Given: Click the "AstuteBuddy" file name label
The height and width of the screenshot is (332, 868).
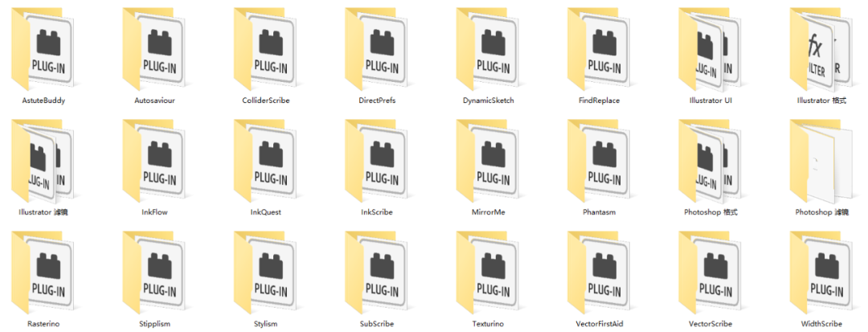Looking at the screenshot, I should click(x=43, y=101).
